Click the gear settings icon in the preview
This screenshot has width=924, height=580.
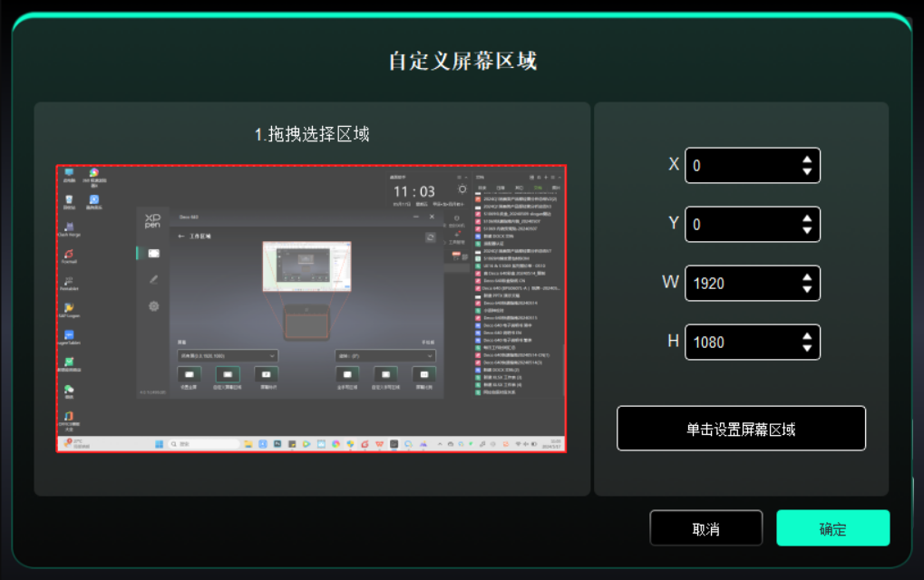153,306
